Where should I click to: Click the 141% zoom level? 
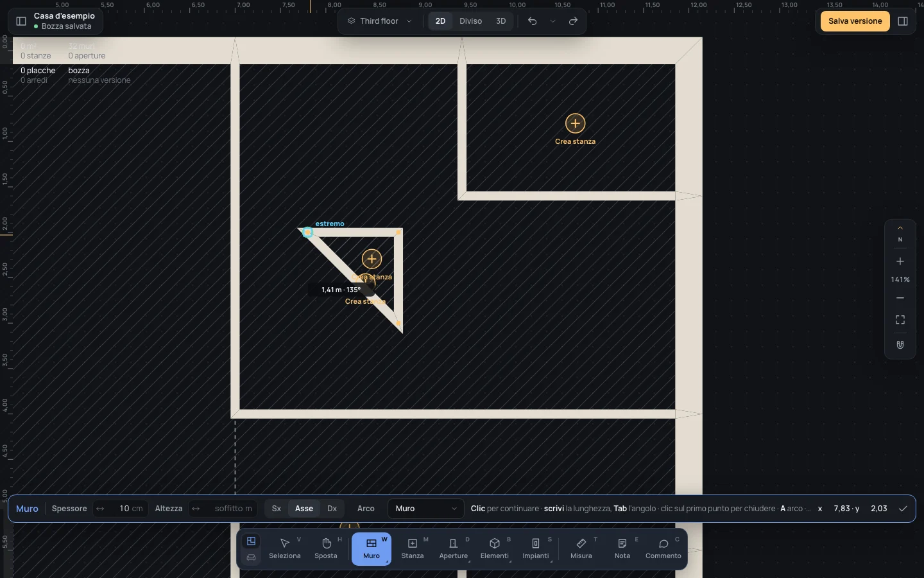click(901, 280)
